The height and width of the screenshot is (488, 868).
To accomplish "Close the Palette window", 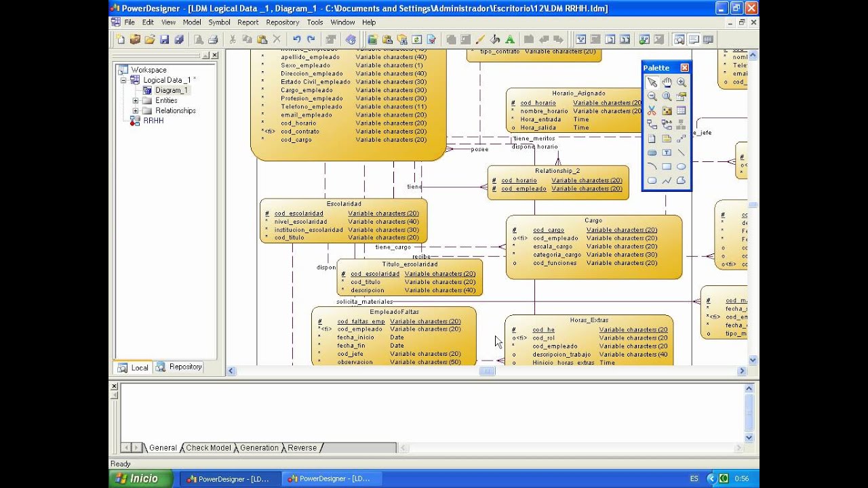I will [684, 68].
